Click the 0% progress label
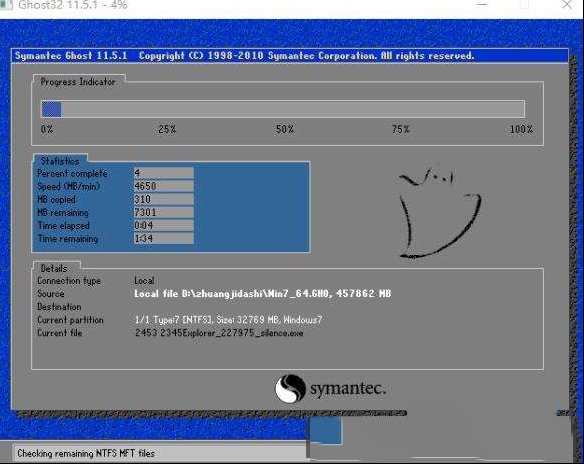 tap(47, 130)
